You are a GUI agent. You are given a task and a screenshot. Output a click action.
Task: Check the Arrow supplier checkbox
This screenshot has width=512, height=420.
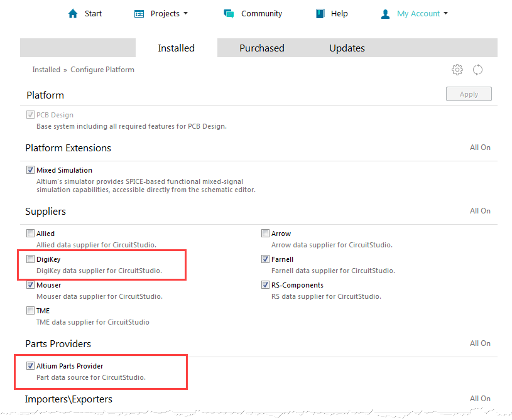[x=266, y=234]
